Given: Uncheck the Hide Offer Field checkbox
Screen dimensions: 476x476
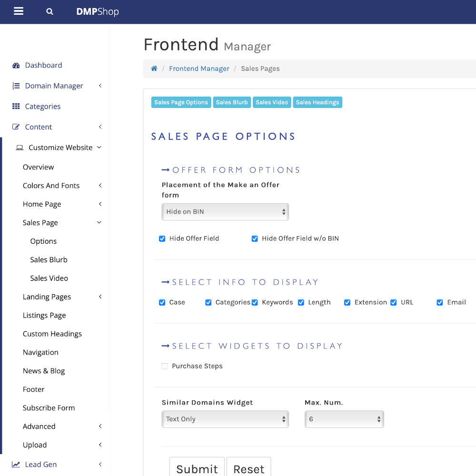Looking at the screenshot, I should [162, 239].
